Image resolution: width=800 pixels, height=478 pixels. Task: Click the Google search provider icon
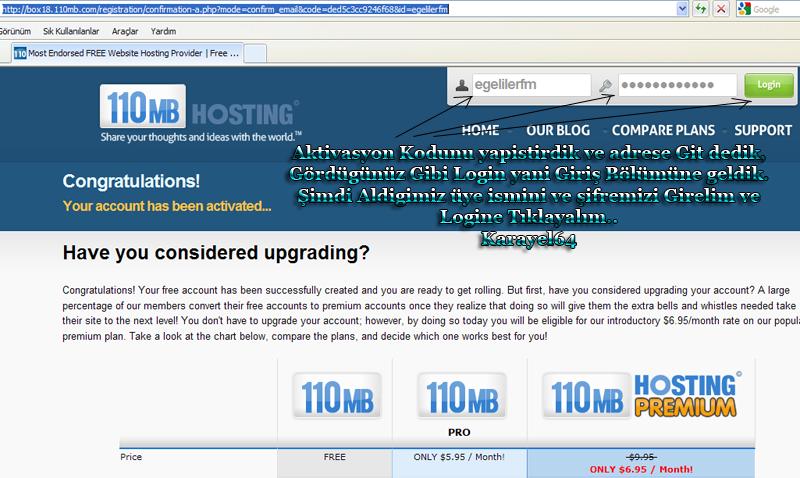point(745,9)
